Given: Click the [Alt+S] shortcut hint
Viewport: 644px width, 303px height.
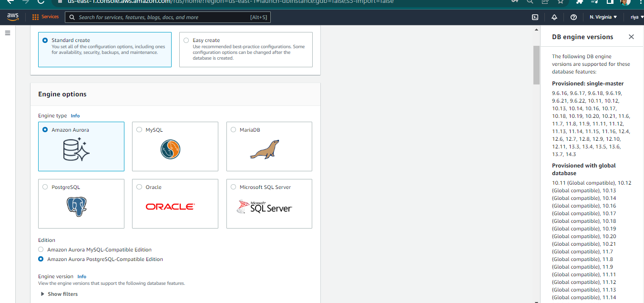Looking at the screenshot, I should (258, 17).
